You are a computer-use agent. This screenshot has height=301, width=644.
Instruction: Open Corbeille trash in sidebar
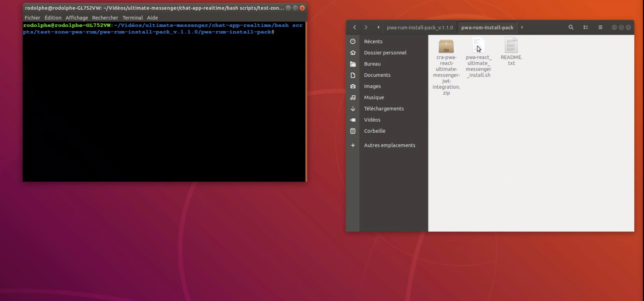[374, 131]
